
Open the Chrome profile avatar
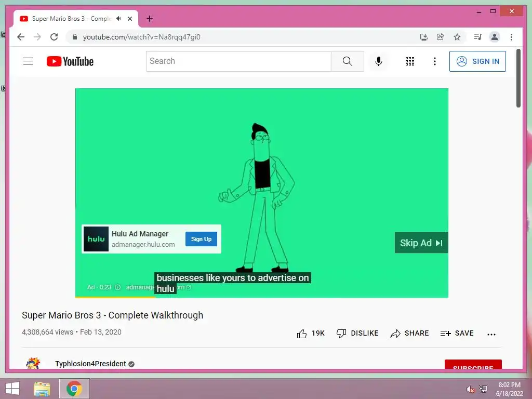[495, 37]
